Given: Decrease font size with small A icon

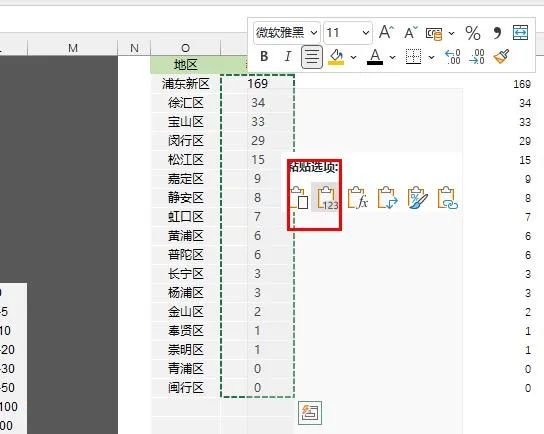Looking at the screenshot, I should pyautogui.click(x=411, y=33).
